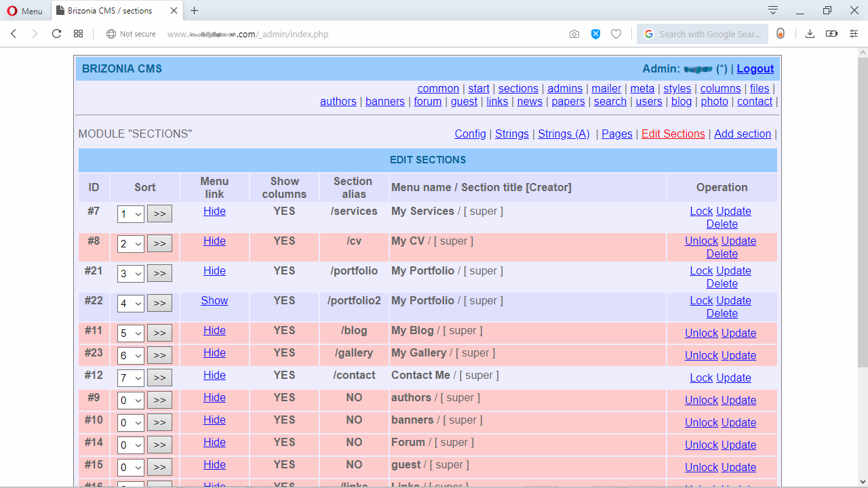Open Sort dropdown for My CV row
The height and width of the screenshot is (488, 868).
pyautogui.click(x=131, y=244)
